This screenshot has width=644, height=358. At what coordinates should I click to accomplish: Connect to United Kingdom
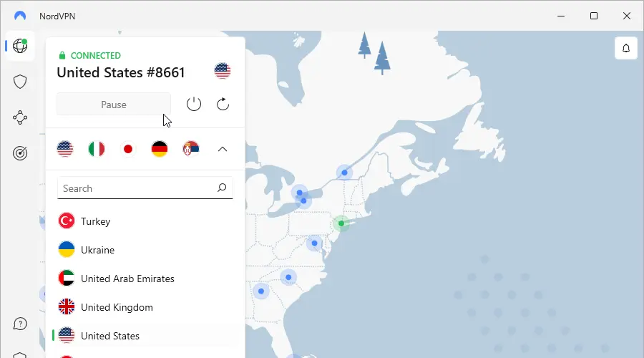[x=145, y=307]
